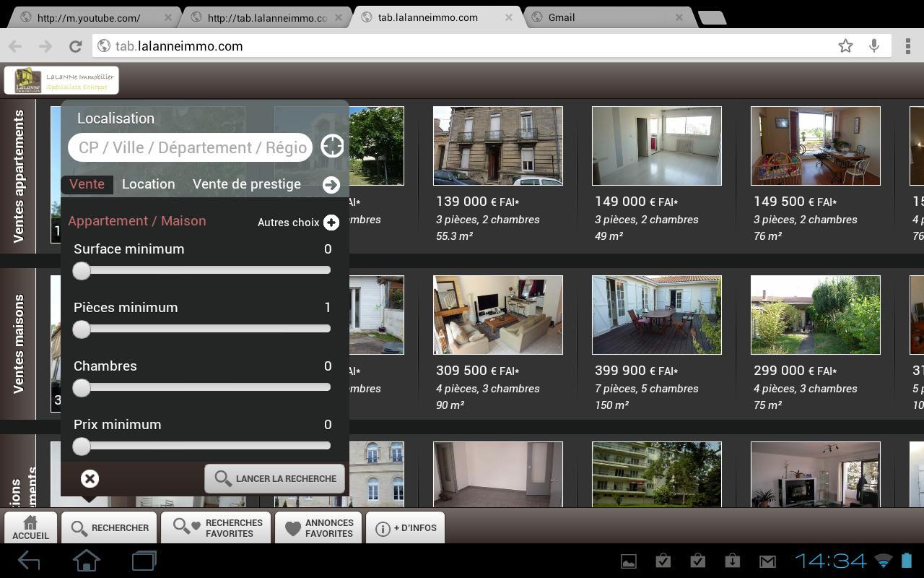
Task: Tap Android home navigation button
Action: tap(87, 561)
